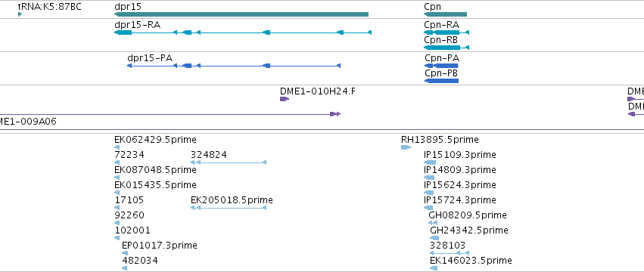Select the Cpn-PA coding sequence
Viewport: 644px width, 272px height.
(441, 66)
